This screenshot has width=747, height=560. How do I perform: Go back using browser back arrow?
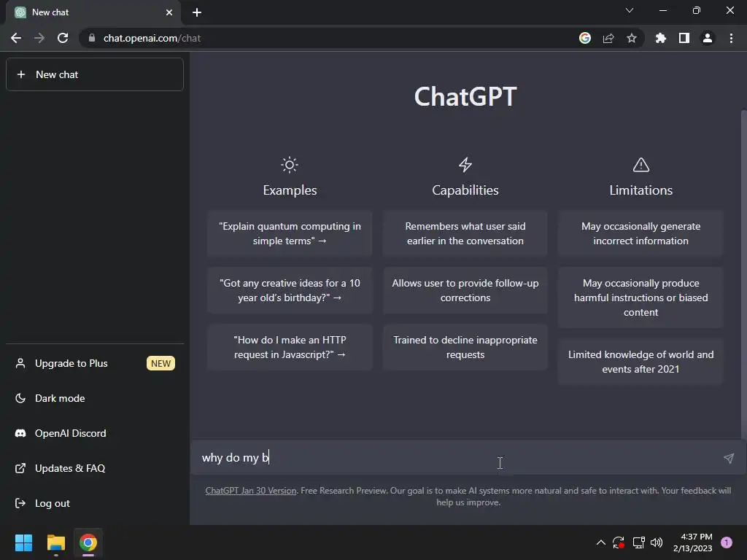point(16,38)
